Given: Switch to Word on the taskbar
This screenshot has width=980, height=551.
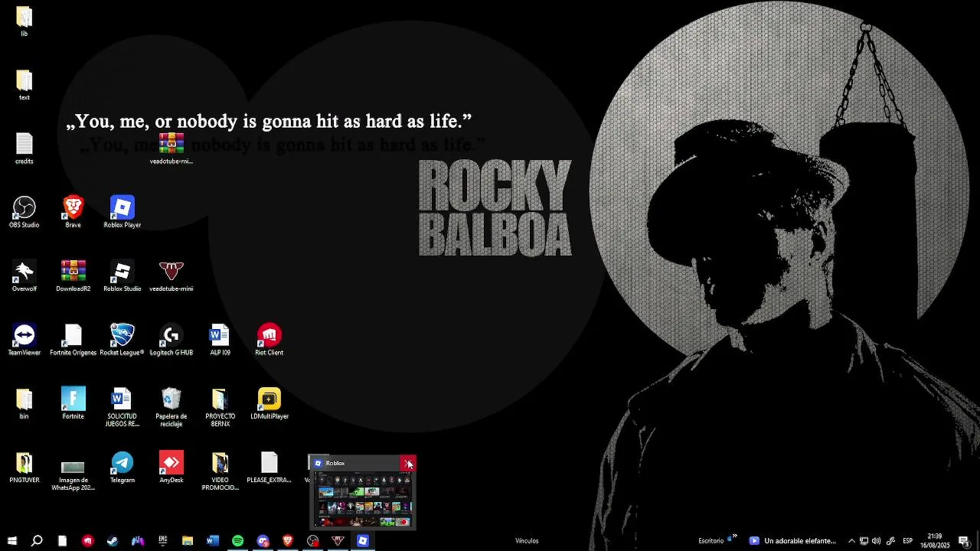Looking at the screenshot, I should tap(213, 541).
